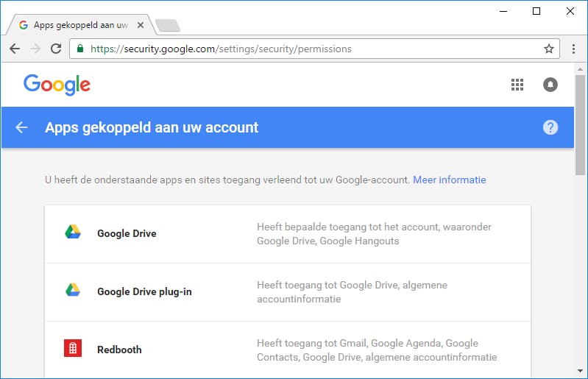
Task: Expand the Redbooth permissions row
Action: (x=287, y=350)
